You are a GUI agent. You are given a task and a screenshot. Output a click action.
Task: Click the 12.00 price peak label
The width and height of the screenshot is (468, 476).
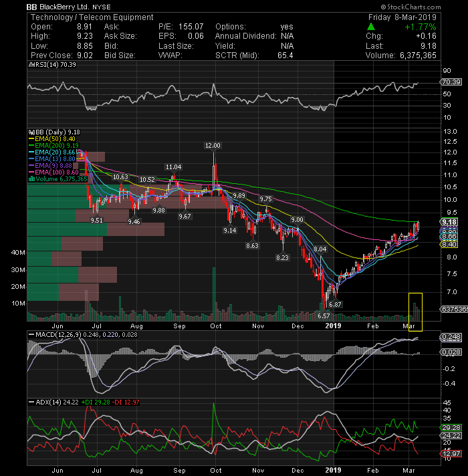pos(213,146)
